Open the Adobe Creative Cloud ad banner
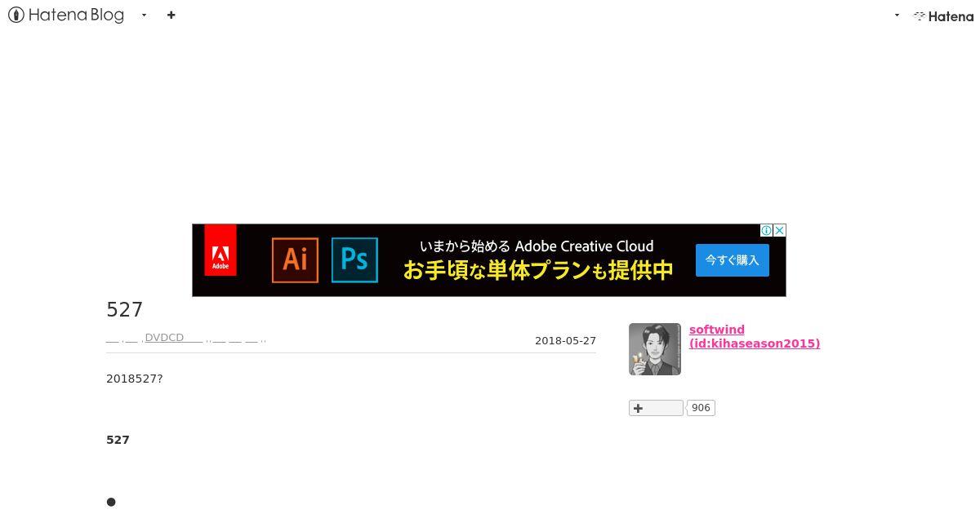980x514 pixels. click(488, 259)
